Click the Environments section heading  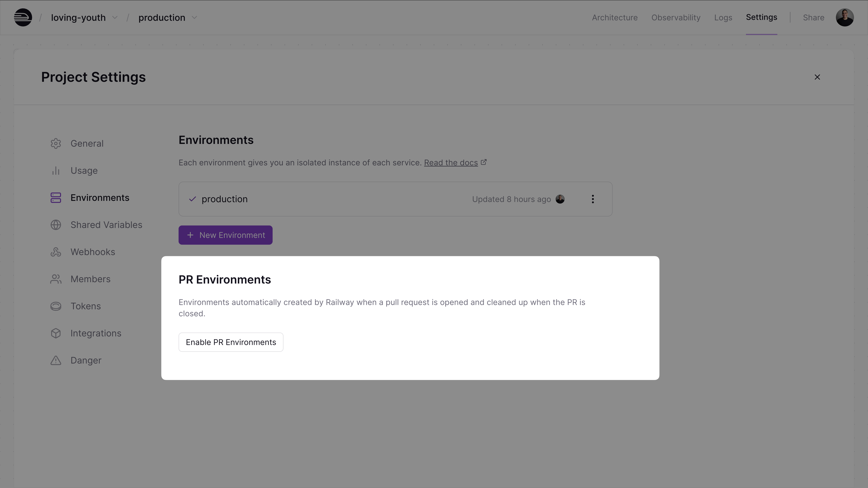[x=216, y=140]
